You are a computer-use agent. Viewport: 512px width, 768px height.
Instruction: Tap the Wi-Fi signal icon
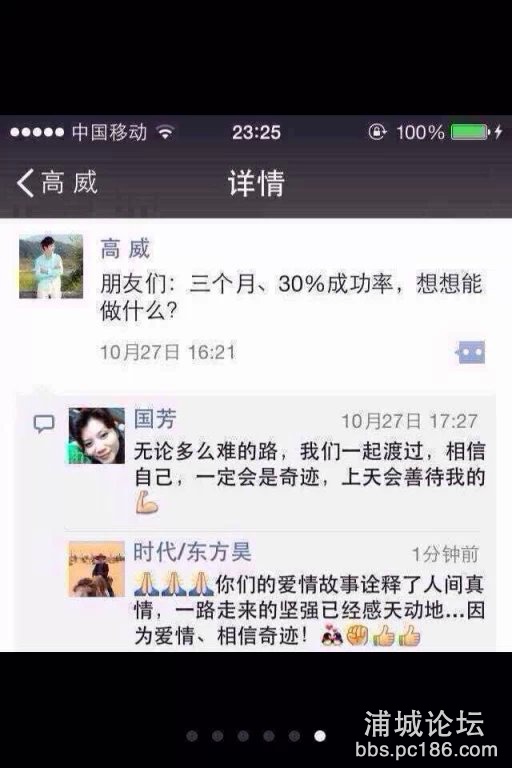[165, 132]
